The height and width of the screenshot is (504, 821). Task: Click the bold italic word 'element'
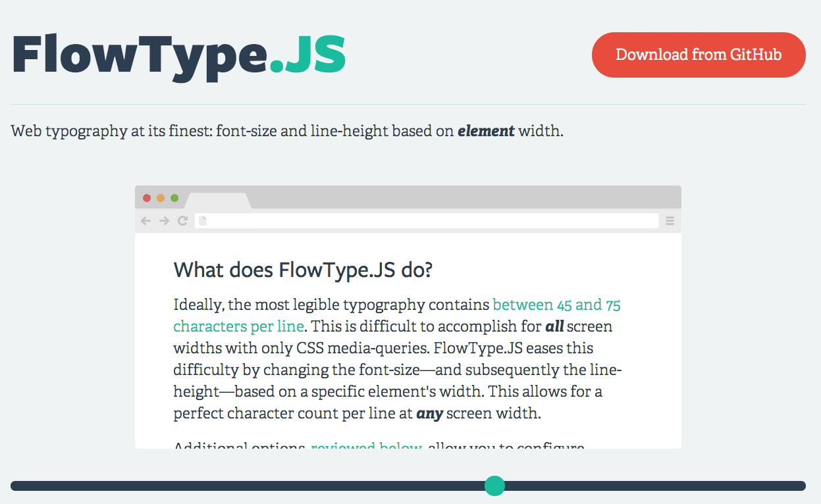coord(486,131)
